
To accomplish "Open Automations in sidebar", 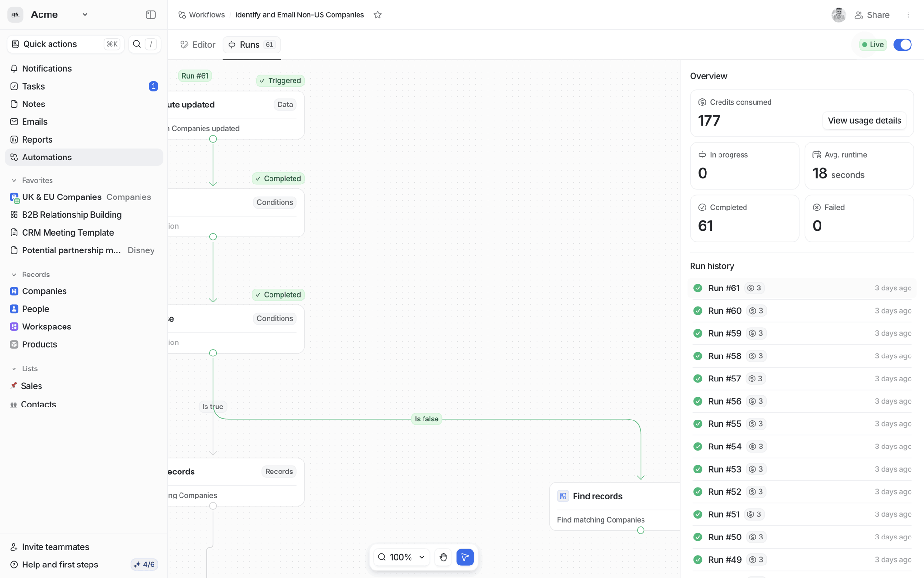I will pos(84,158).
